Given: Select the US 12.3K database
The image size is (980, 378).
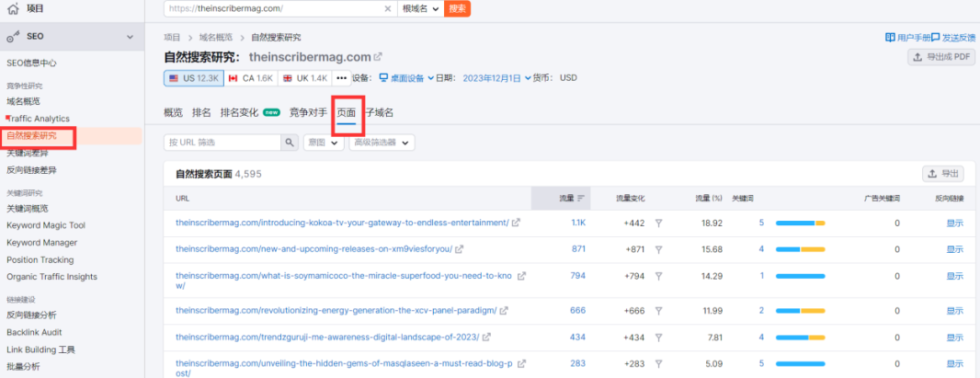Looking at the screenshot, I should (x=194, y=78).
